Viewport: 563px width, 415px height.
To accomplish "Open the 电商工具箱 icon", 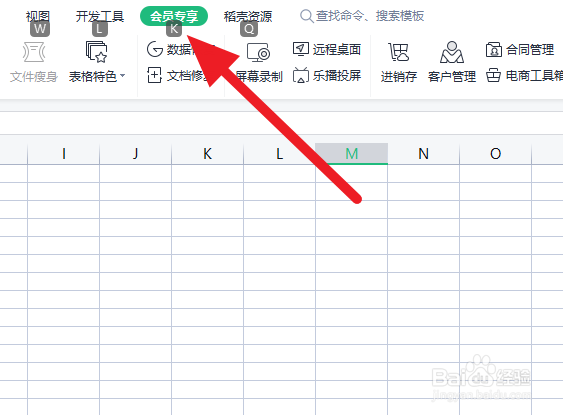I will tap(493, 75).
